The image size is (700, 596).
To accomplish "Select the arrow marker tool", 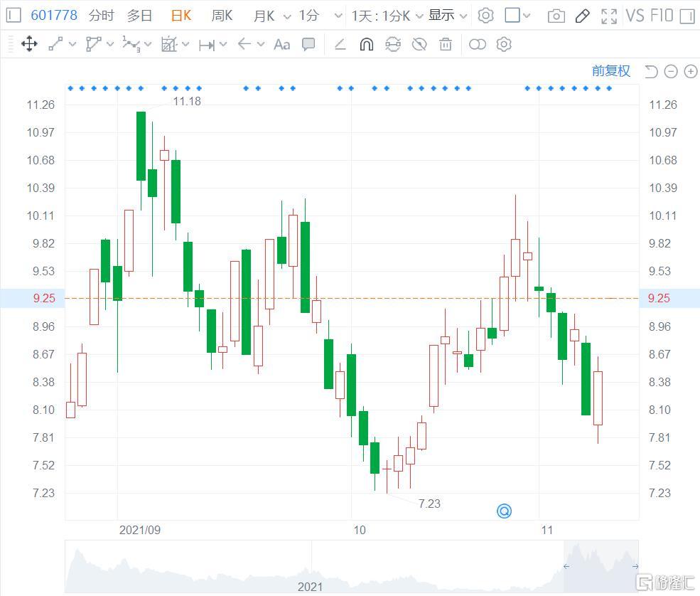I will point(244,44).
